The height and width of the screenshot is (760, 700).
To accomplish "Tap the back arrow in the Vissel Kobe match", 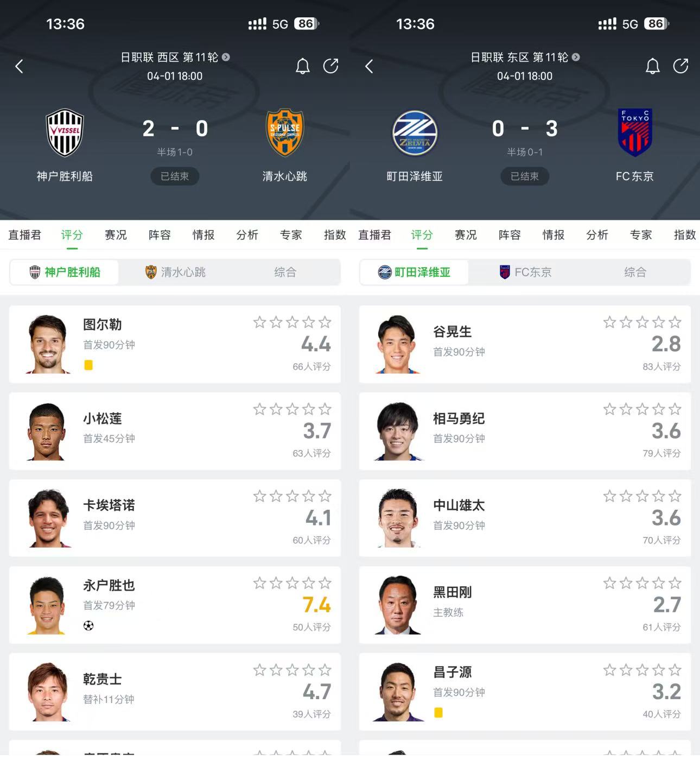I will tap(19, 66).
